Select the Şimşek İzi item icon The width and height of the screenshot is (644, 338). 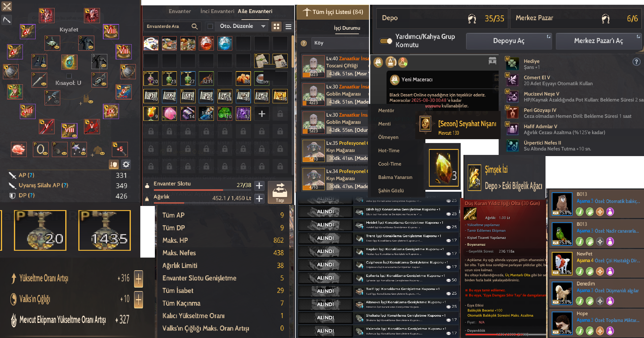(x=474, y=177)
